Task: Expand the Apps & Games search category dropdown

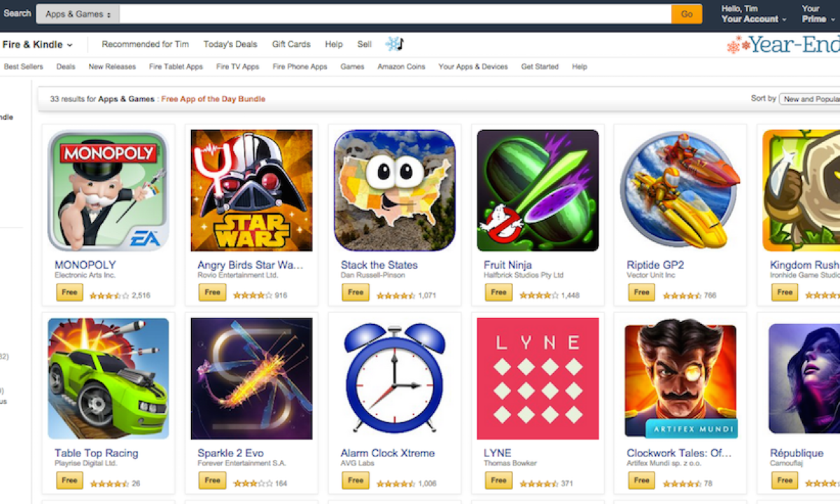Action: 78,14
